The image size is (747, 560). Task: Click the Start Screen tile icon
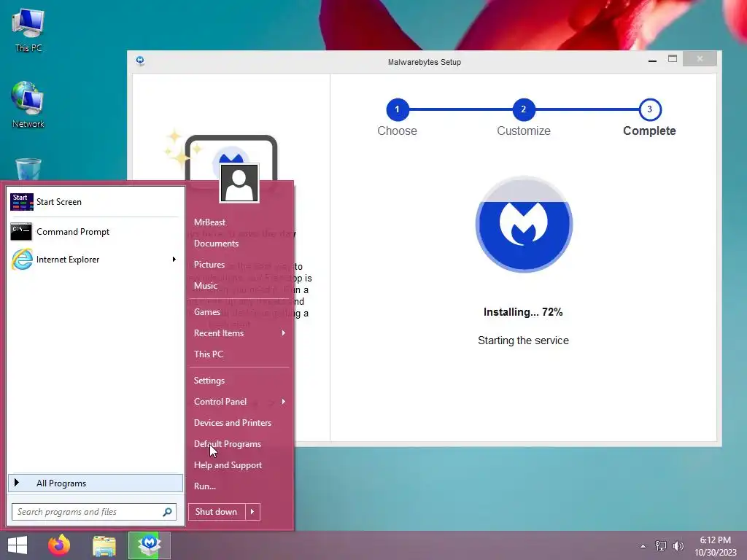tap(22, 202)
